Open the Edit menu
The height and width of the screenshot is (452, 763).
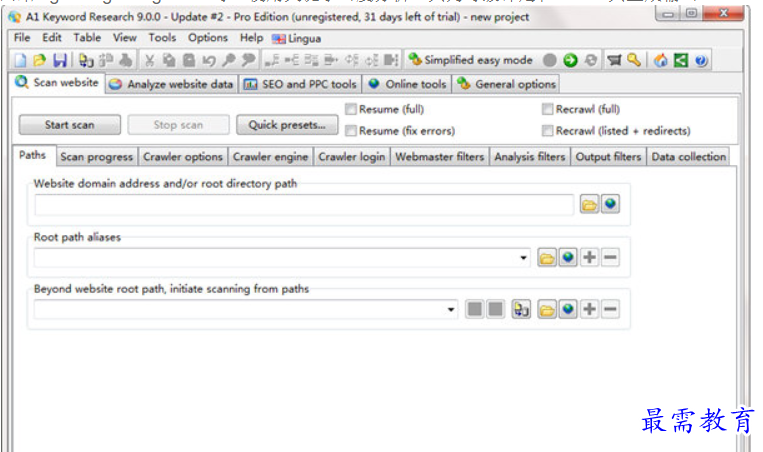(52, 37)
